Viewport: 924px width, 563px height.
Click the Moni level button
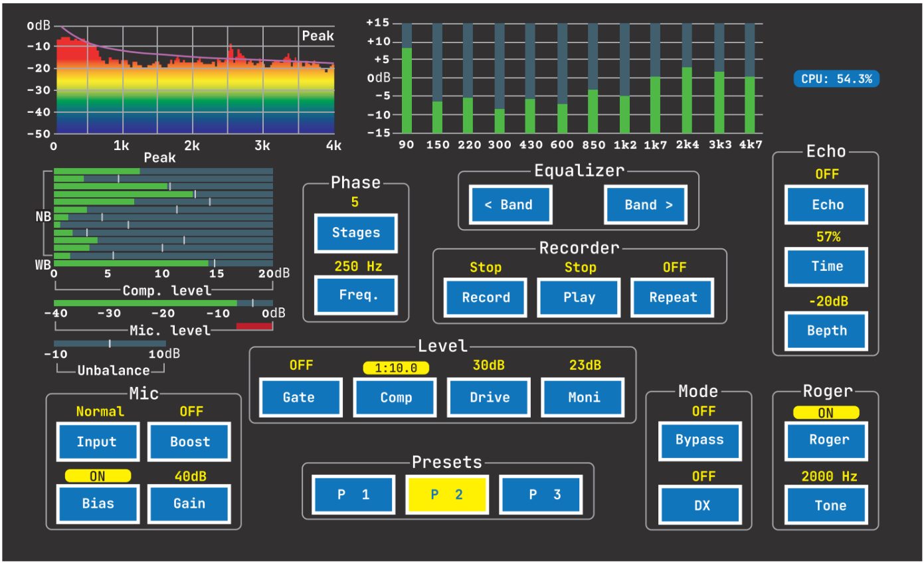pos(583,397)
